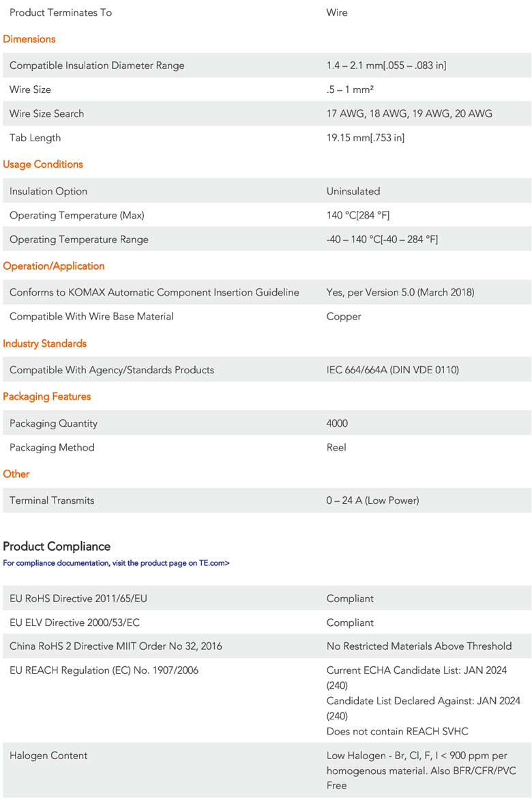This screenshot has height=800, width=532.
Task: Select the Operation/Application heading
Action: coord(54,266)
